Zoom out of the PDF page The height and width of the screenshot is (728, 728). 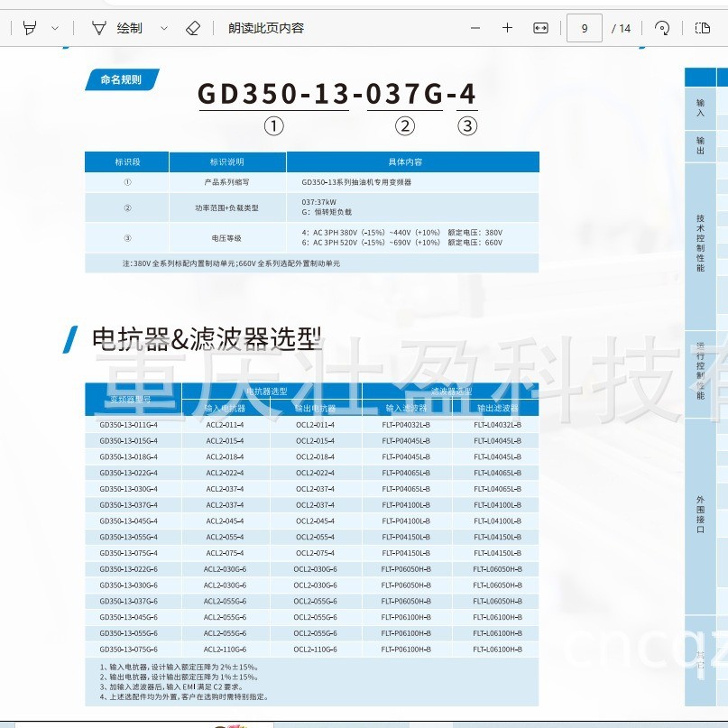pos(475,28)
